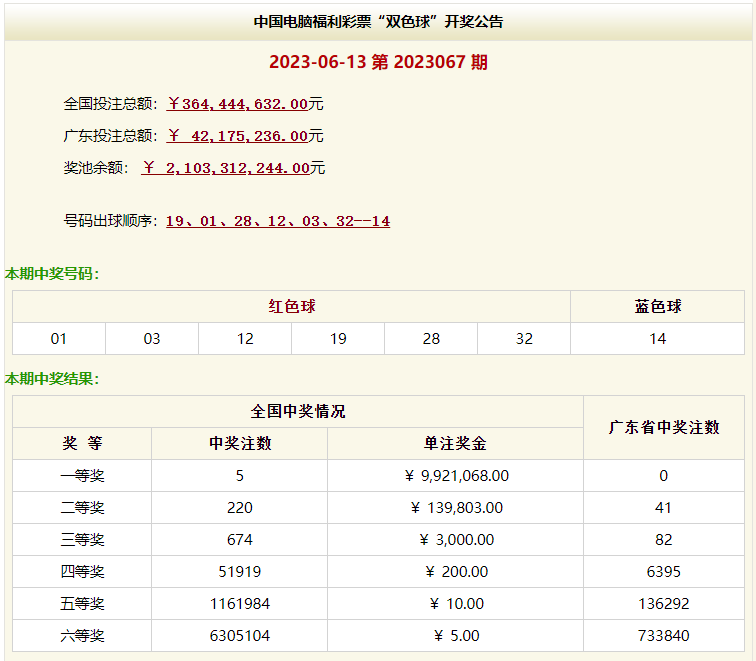Click the 六等奖 row label

82,636
